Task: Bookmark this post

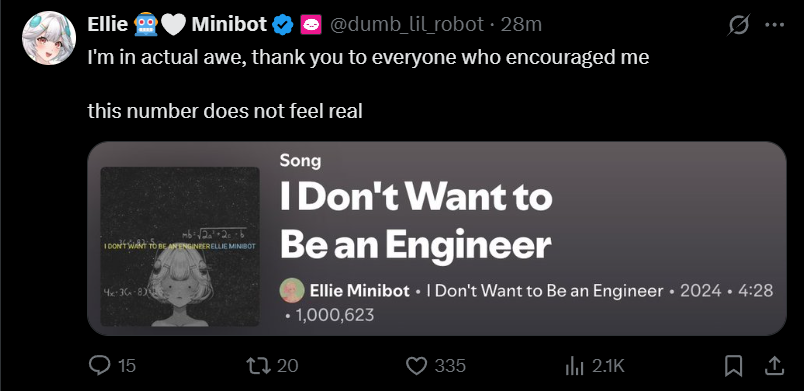Action: click(734, 365)
